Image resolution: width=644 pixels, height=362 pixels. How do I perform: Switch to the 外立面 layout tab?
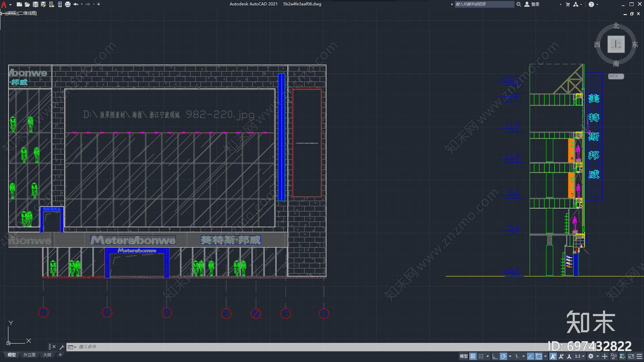[x=29, y=355]
